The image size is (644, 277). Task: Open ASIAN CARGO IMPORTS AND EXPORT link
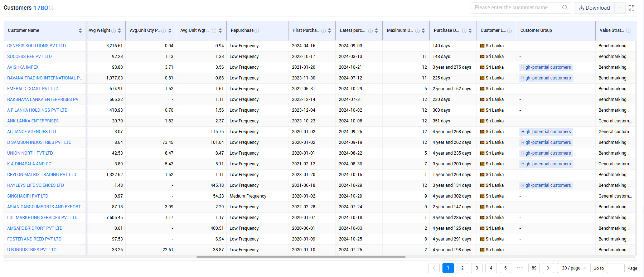point(45,207)
